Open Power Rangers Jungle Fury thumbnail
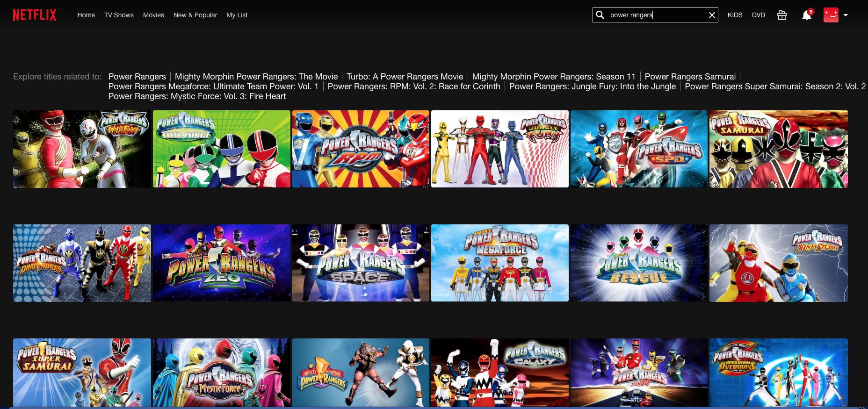The image size is (868, 409). (x=500, y=149)
